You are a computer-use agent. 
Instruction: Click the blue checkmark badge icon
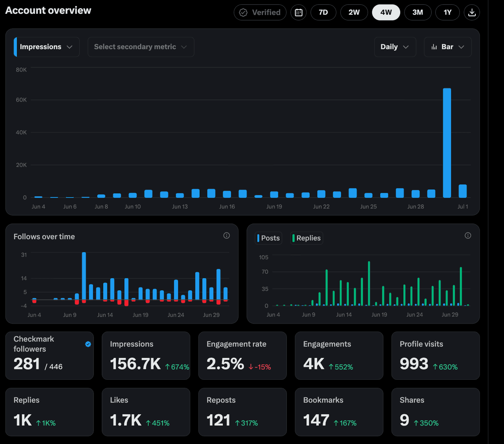click(x=88, y=344)
